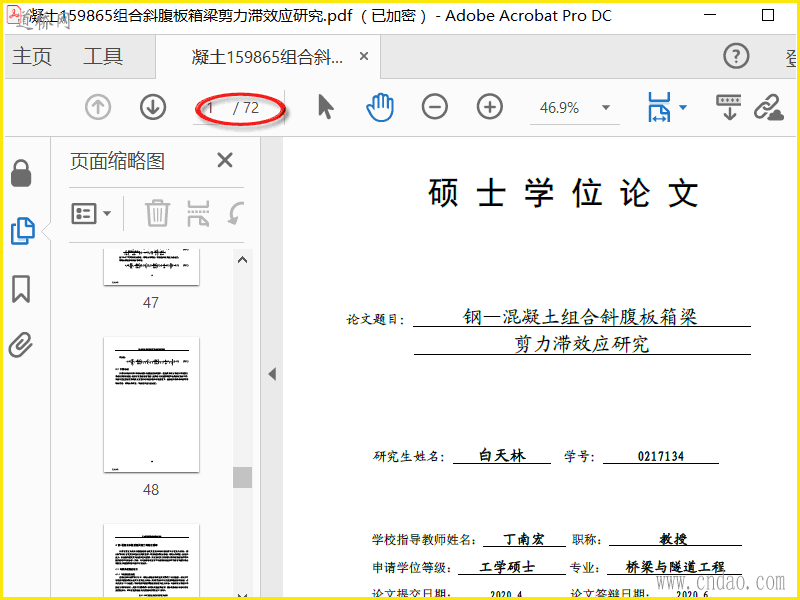Screen dimensions: 800x600
Task: Open the page thumbnails panel icon
Action: pyautogui.click(x=23, y=231)
